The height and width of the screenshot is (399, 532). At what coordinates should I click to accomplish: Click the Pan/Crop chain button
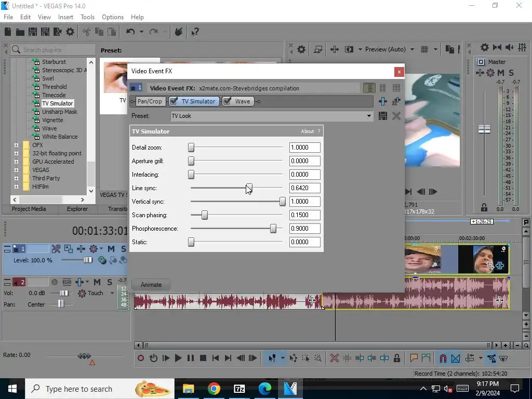tap(149, 101)
